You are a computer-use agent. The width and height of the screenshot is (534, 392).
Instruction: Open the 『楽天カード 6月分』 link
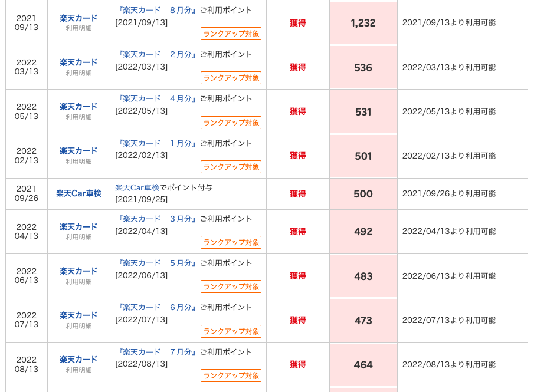pyautogui.click(x=157, y=307)
